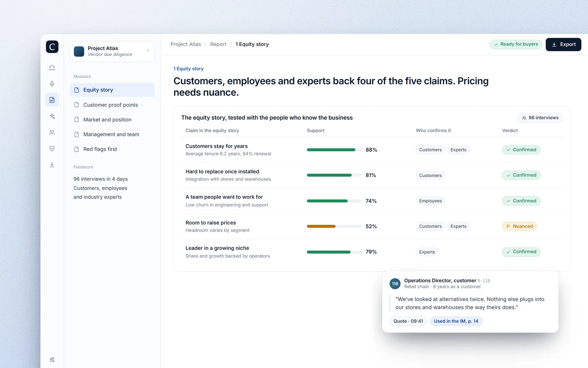Screen dimensions: 588x368
Task: Click the 81% support progress bar
Action: [x=334, y=175]
